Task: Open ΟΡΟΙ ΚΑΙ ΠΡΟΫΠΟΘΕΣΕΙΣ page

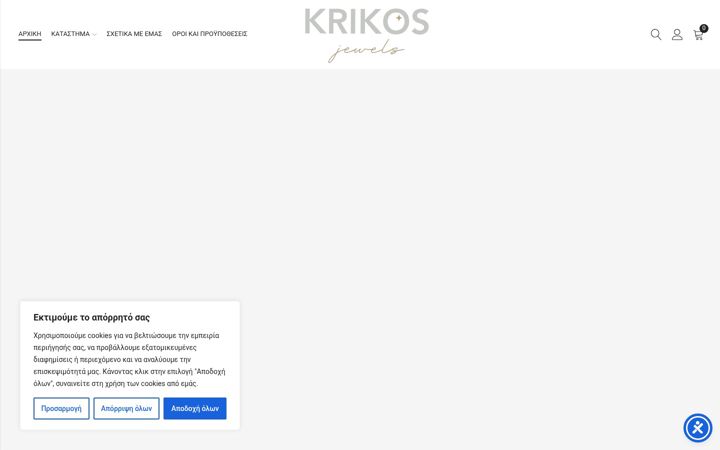Action: pyautogui.click(x=209, y=34)
